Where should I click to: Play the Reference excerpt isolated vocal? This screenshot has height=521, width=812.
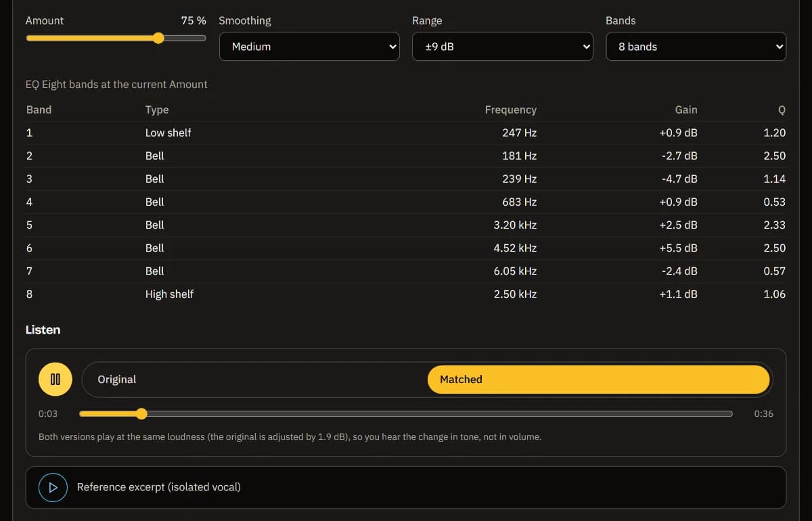point(53,487)
